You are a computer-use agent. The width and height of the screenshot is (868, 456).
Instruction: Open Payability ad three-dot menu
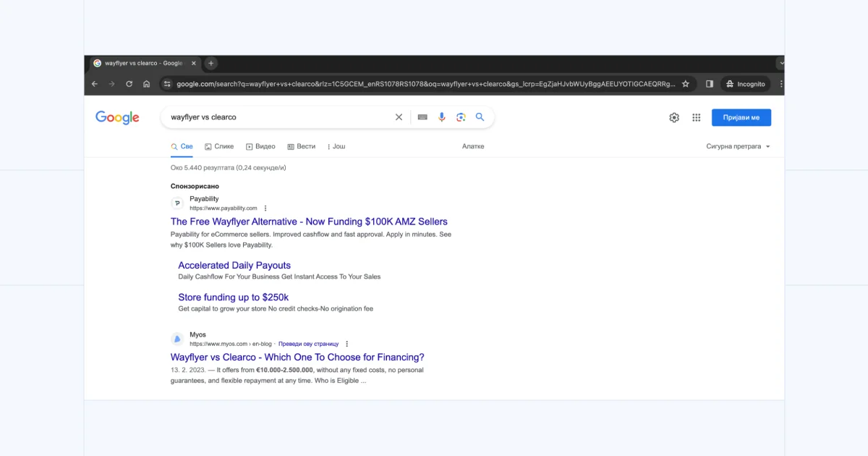pyautogui.click(x=265, y=208)
